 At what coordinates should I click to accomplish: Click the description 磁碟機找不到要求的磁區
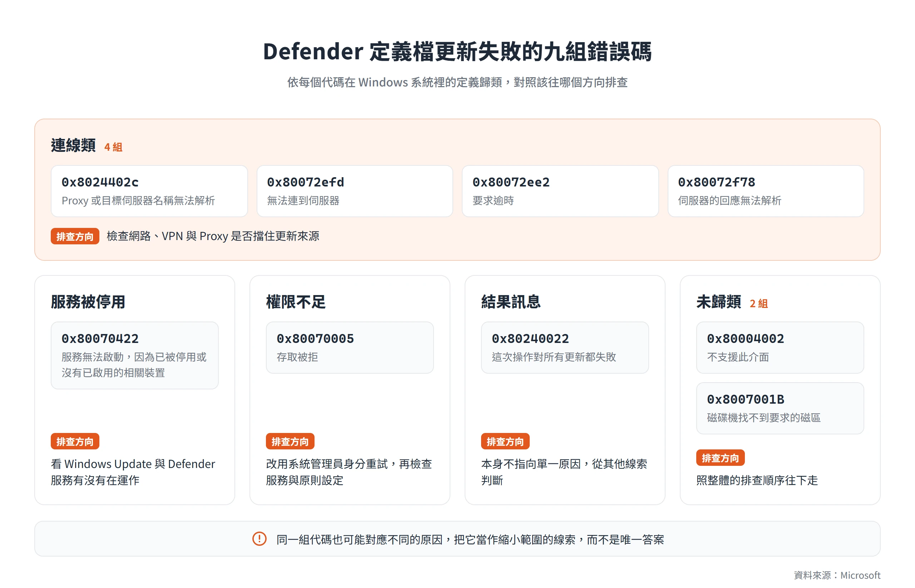(763, 418)
